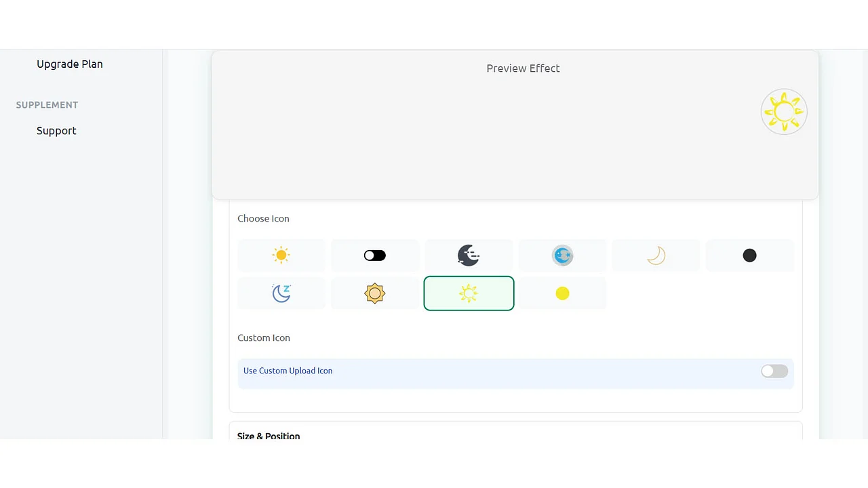Select the hand-drawn sketch sun icon
The image size is (868, 488).
469,293
